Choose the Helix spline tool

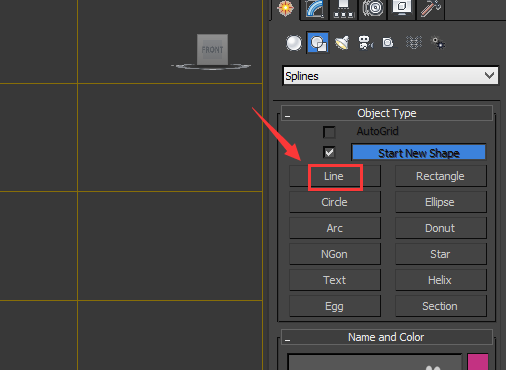[x=441, y=280]
